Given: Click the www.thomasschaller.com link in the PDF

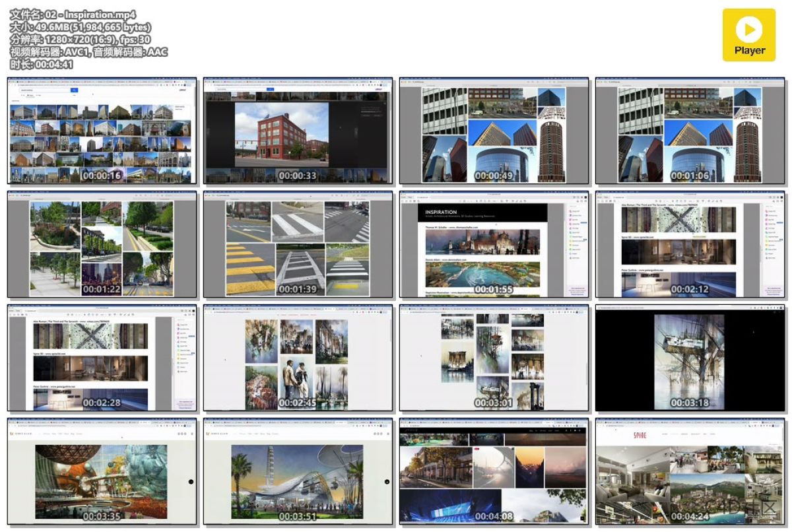Looking at the screenshot, I should tap(463, 227).
